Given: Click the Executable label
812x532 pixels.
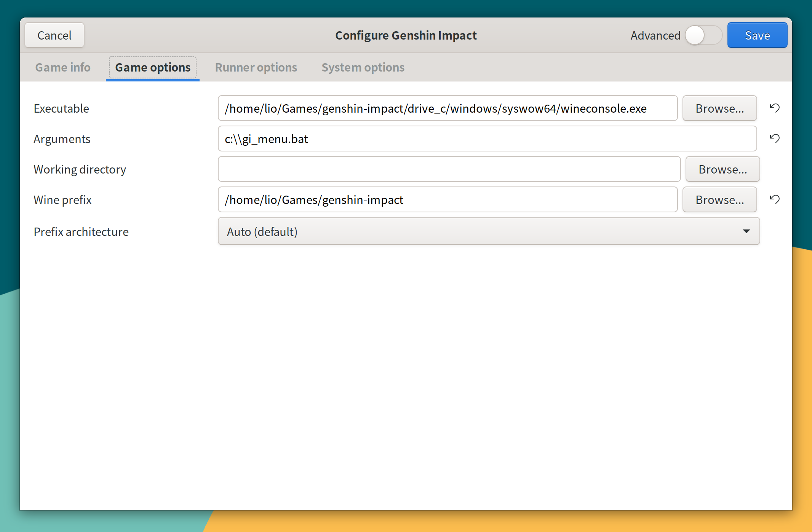Looking at the screenshot, I should pyautogui.click(x=61, y=108).
